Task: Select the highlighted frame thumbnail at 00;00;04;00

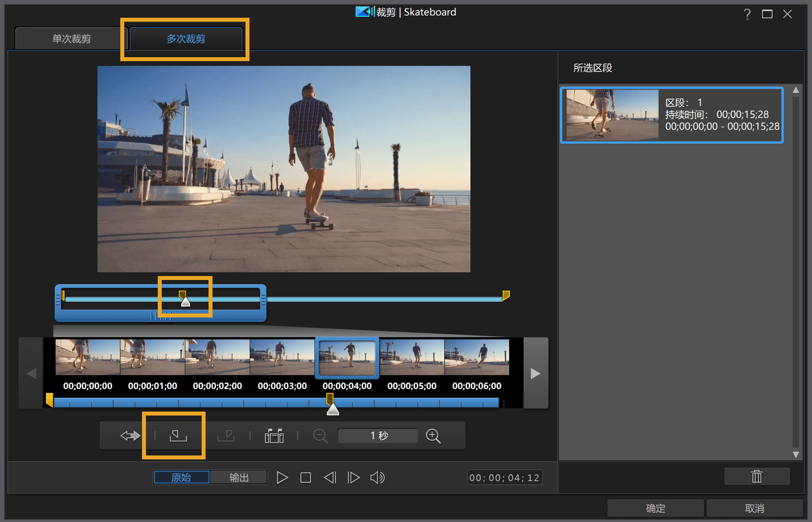Action: pyautogui.click(x=347, y=357)
